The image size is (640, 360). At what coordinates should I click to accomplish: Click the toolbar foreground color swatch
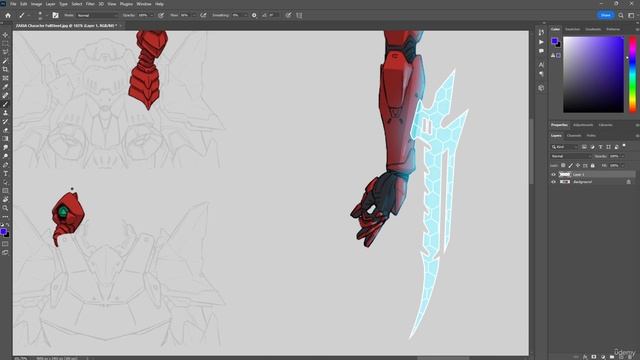pos(4,232)
